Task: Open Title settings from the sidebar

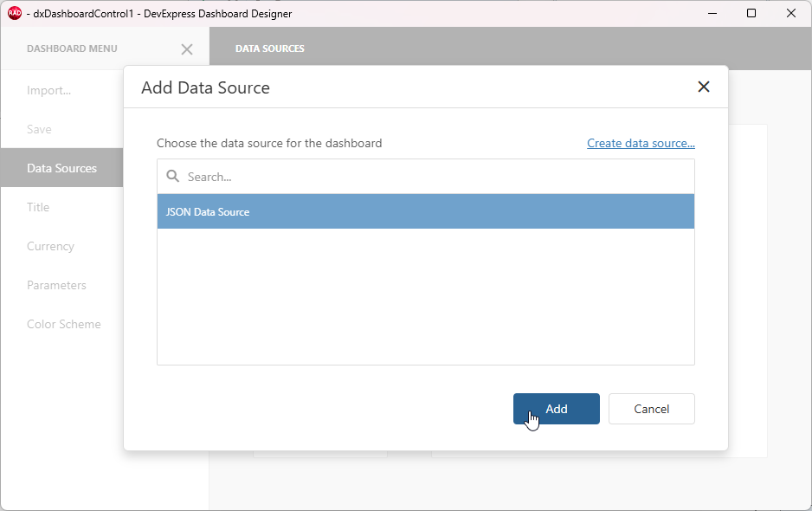Action: [38, 207]
